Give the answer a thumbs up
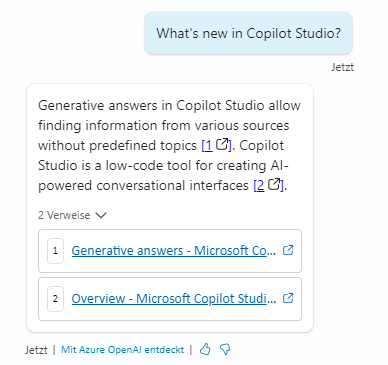388x365 pixels. 205,349
